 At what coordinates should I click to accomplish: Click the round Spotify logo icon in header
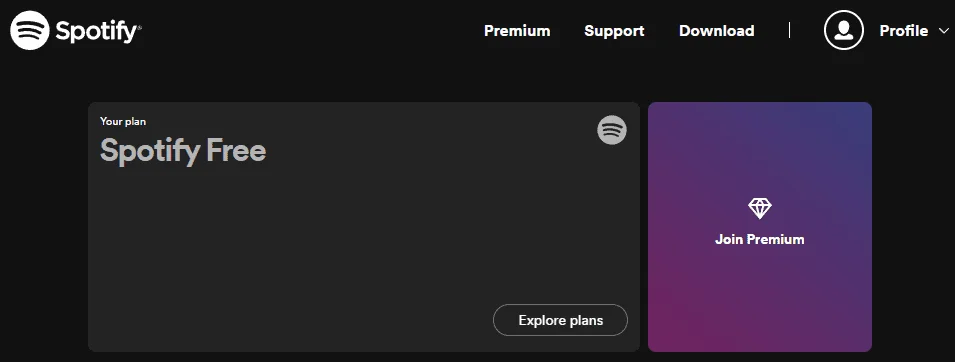[x=30, y=30]
